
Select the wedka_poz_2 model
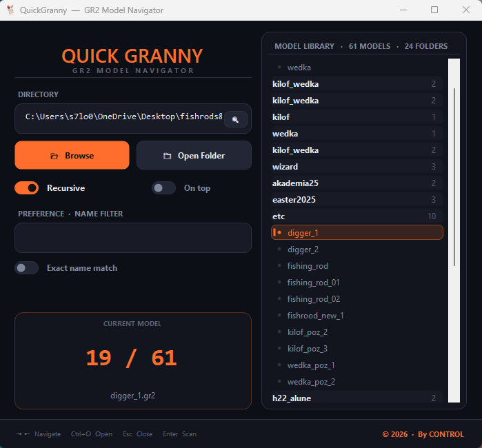click(357, 382)
